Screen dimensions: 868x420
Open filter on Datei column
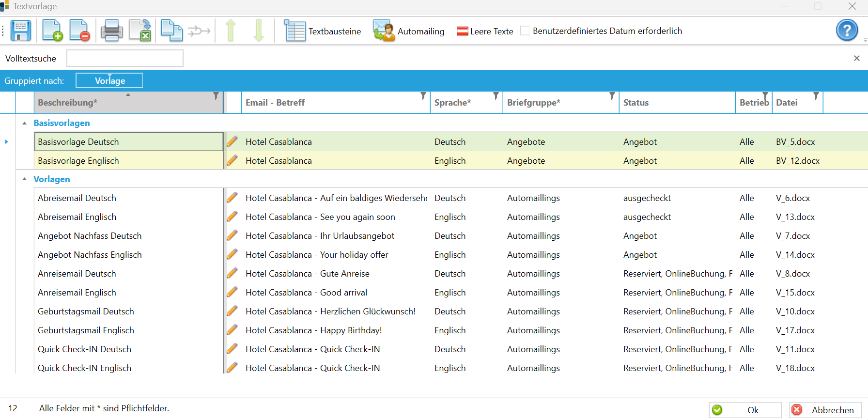tap(816, 96)
